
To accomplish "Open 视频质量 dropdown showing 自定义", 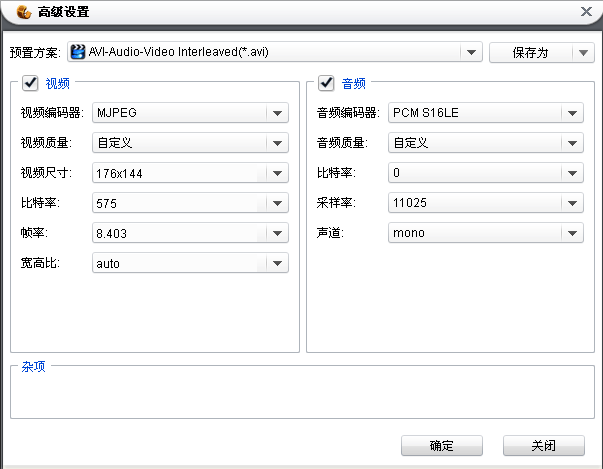I will 190,143.
